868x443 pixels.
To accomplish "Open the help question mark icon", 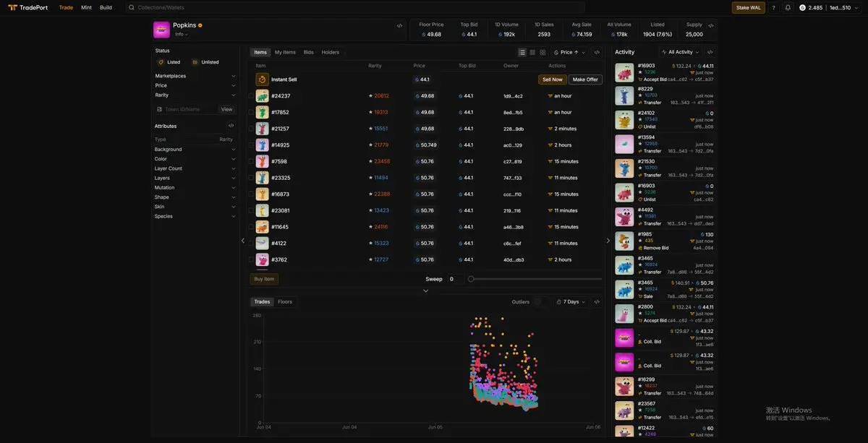I will coord(773,7).
